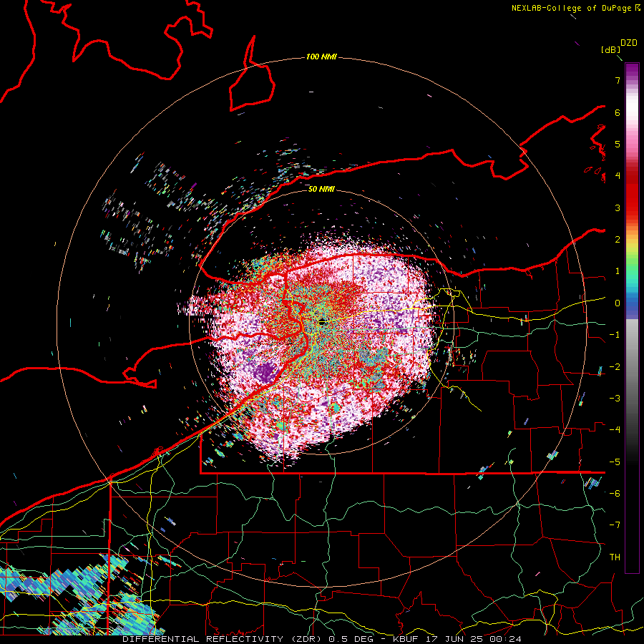Viewport: 644px width, 644px height.
Task: Click the large solid purple ZDR patch southwest of the radar
Action: (x=264, y=372)
